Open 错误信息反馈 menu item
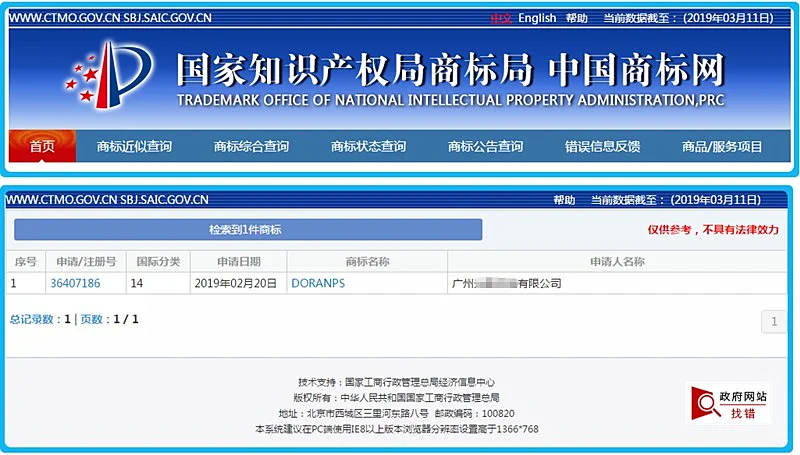 click(603, 147)
